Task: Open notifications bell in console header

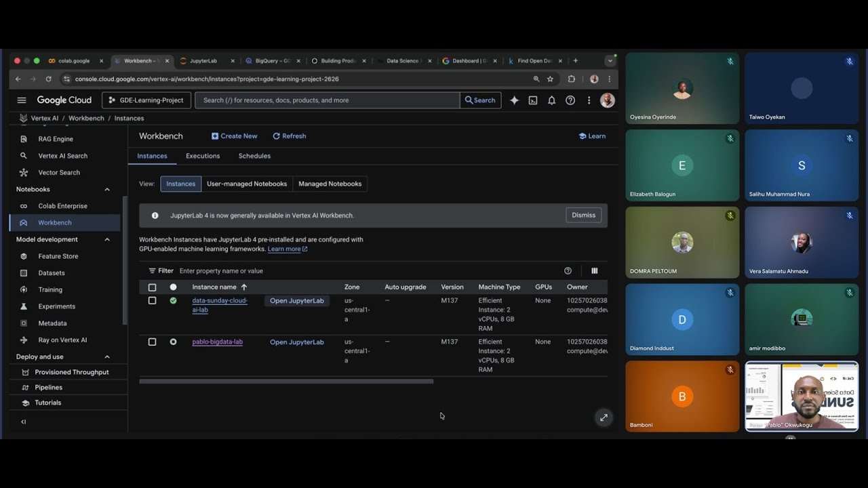Action: (x=552, y=100)
